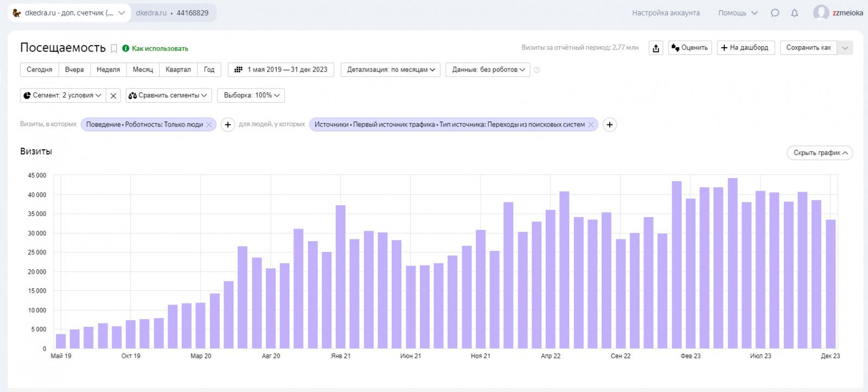The height and width of the screenshot is (392, 868).
Task: Open the Данные: без роботов dropdown
Action: point(488,69)
